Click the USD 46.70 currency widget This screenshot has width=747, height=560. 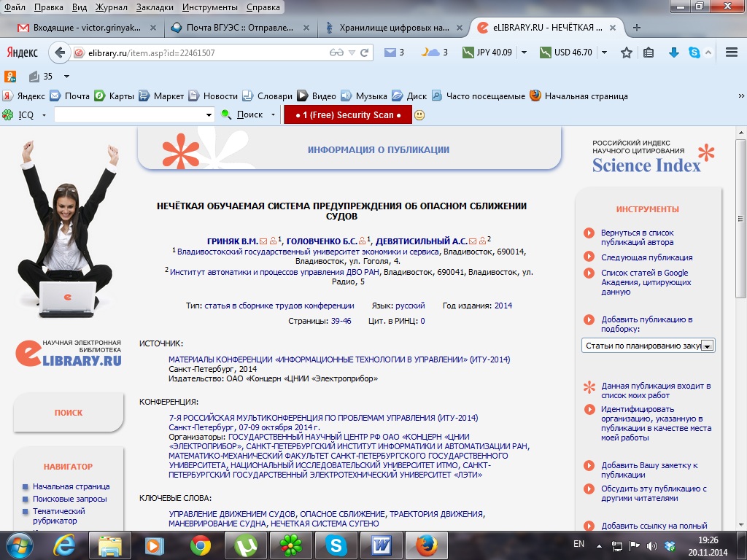(x=566, y=52)
